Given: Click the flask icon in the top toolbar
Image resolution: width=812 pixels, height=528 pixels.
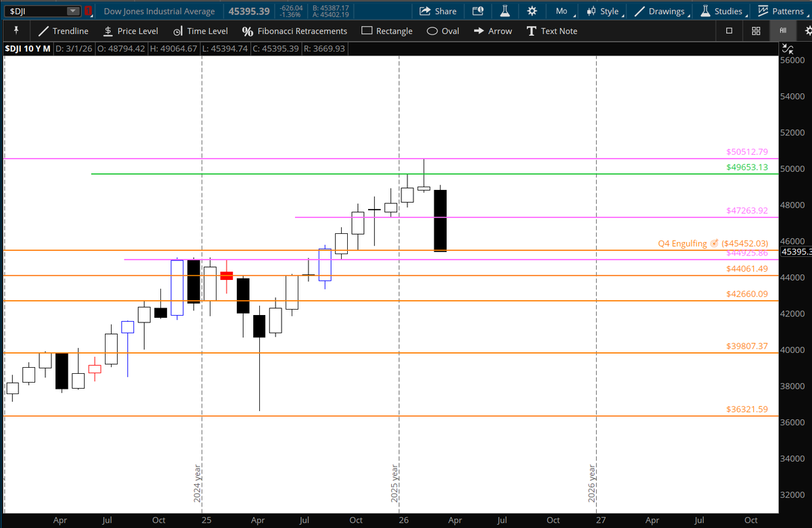Looking at the screenshot, I should click(505, 11).
